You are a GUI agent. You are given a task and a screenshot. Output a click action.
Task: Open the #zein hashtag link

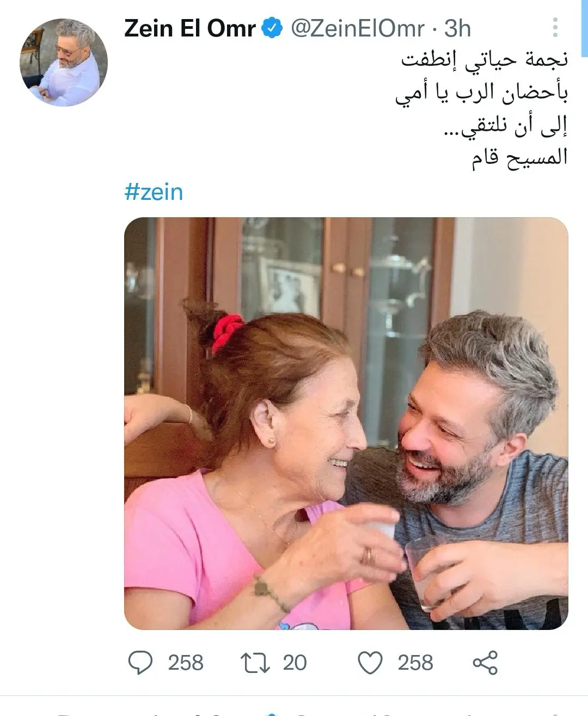point(154,192)
